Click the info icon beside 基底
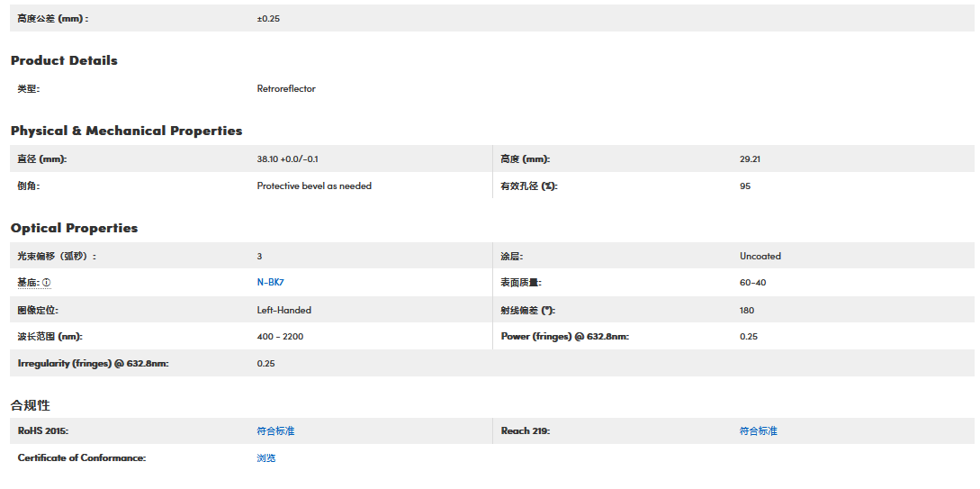 (47, 283)
